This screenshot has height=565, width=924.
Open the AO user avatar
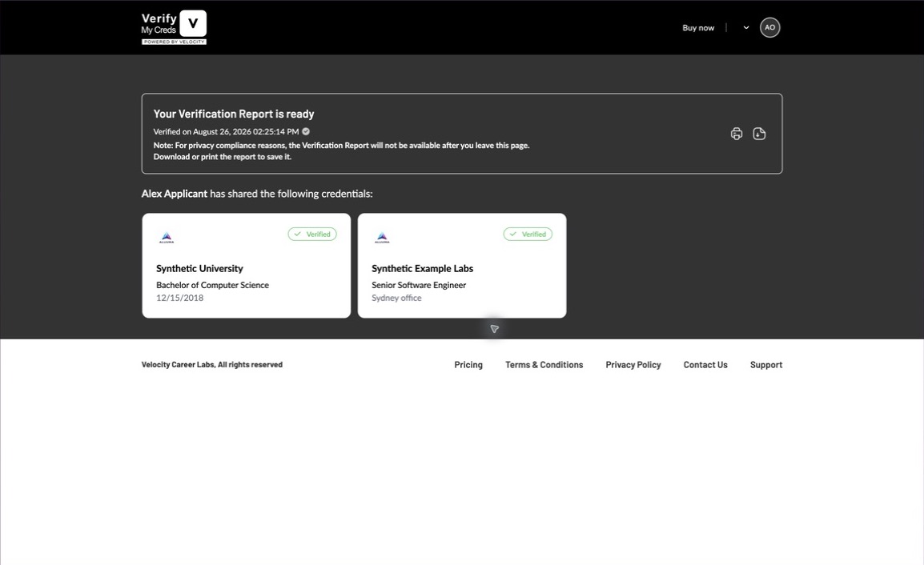pyautogui.click(x=769, y=28)
